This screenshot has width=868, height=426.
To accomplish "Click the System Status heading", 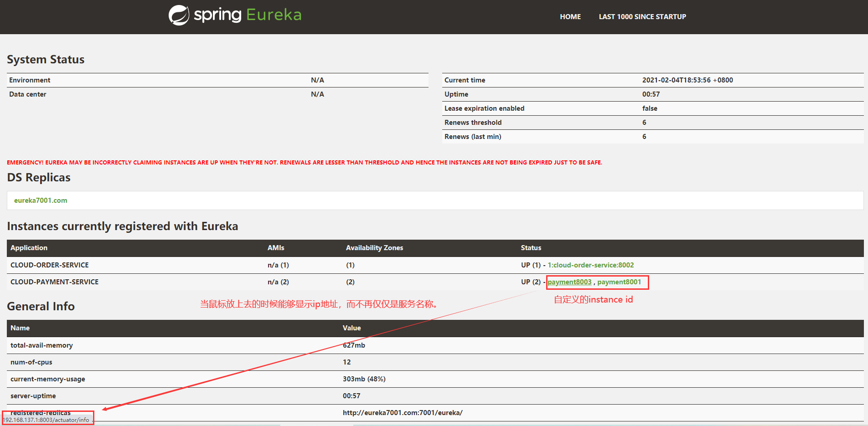I will (x=46, y=60).
